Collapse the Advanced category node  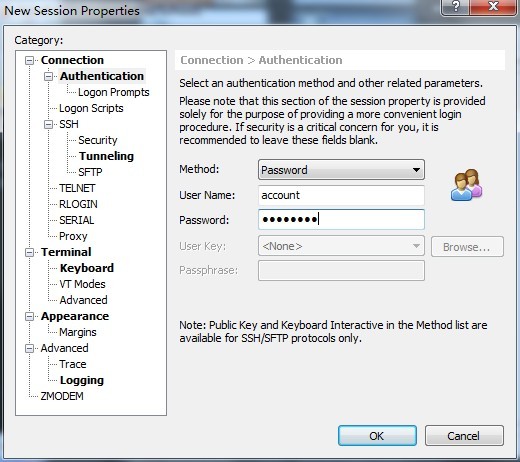tap(30, 348)
